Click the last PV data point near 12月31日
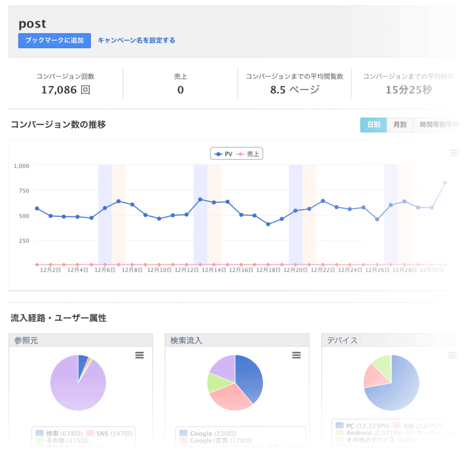The image size is (476, 457). 445,183
